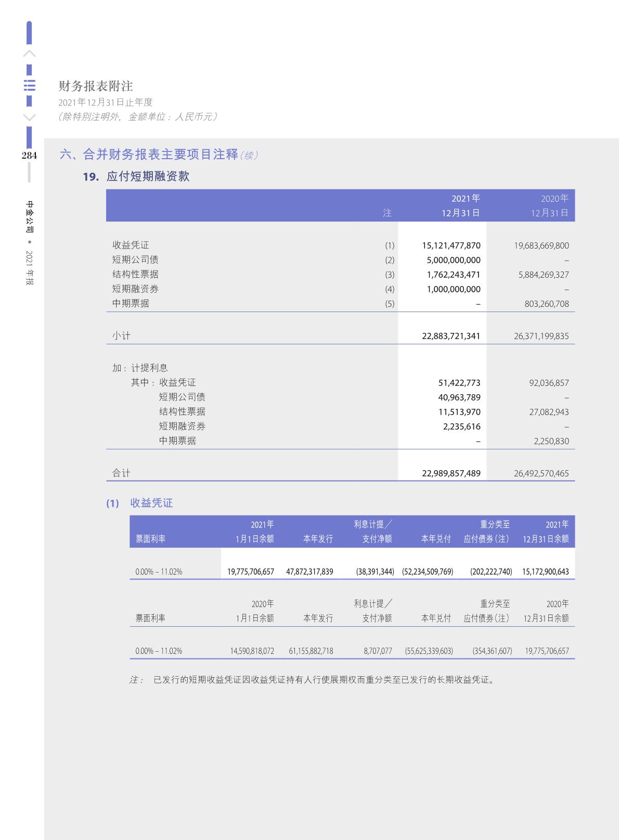
Task: Click note reference (5) beside 中期票据
Action: click(390, 304)
